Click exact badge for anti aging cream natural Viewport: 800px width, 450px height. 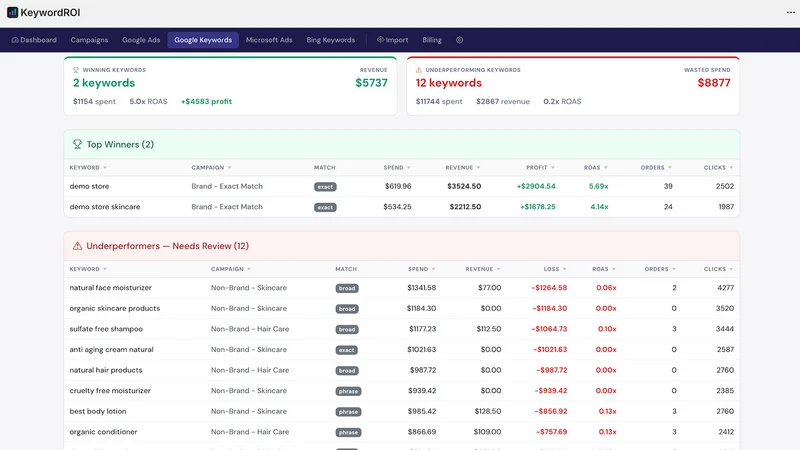(346, 350)
